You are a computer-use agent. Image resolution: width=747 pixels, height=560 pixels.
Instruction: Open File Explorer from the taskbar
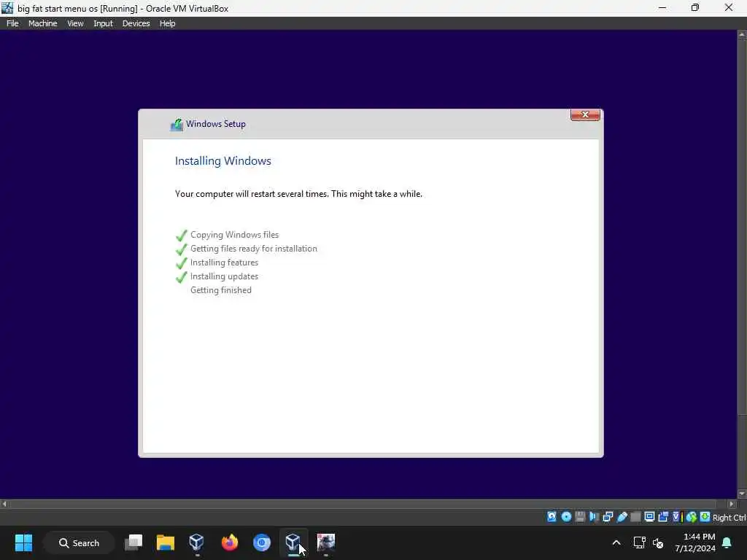(x=166, y=542)
